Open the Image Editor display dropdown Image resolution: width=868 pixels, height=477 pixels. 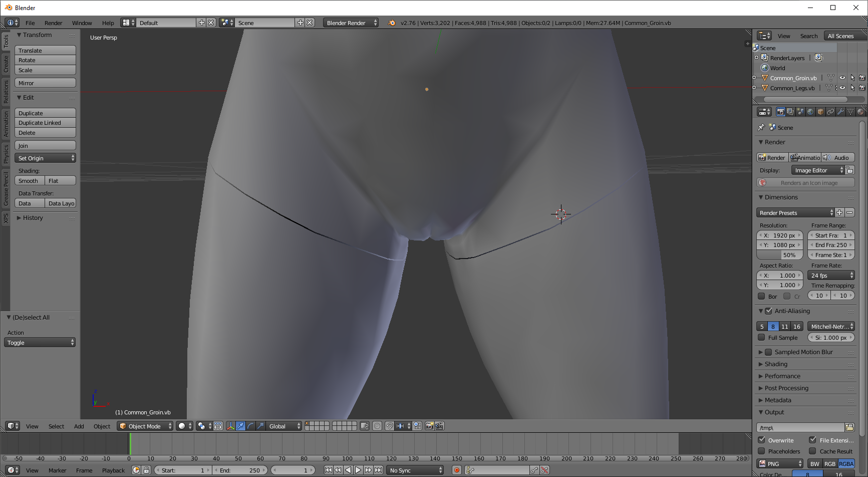(817, 170)
